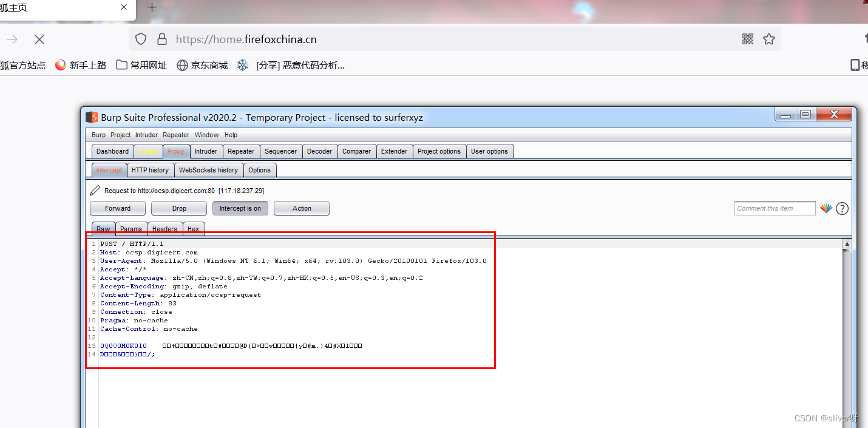Viewport: 868px width, 428px height.
Task: Click the Firefox forward arrow icon
Action: coord(12,39)
